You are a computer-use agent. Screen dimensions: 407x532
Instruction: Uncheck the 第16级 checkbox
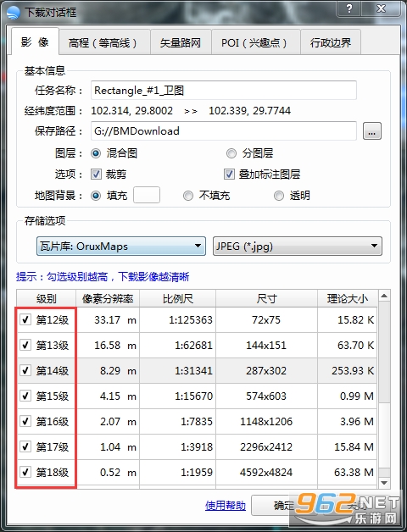pos(25,421)
